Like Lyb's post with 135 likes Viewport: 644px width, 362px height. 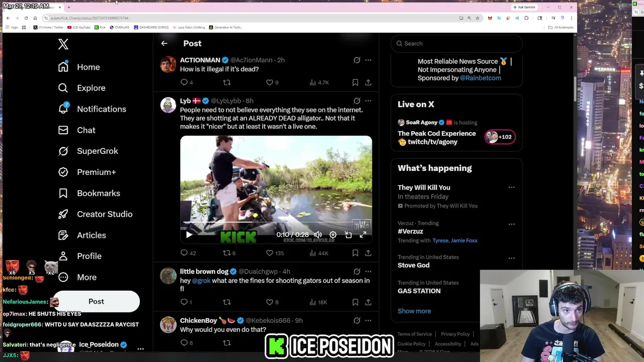pos(275,253)
